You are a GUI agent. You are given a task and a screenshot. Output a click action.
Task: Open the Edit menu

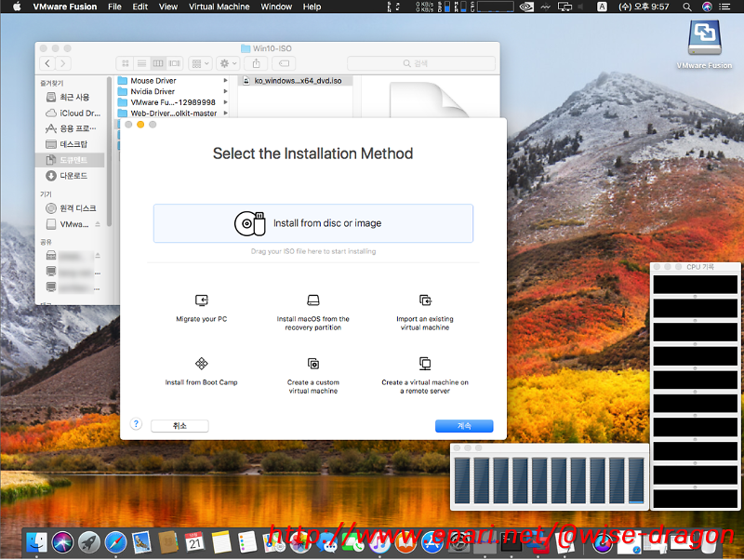[140, 7]
